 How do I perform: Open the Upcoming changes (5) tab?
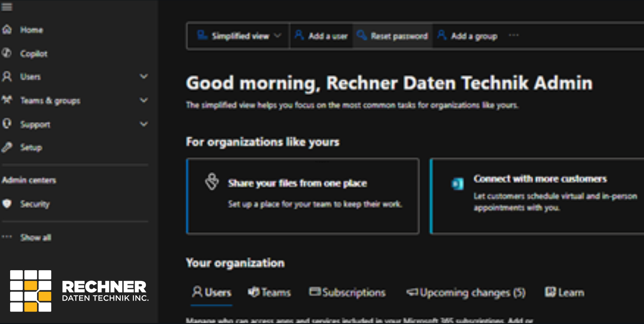(x=466, y=292)
